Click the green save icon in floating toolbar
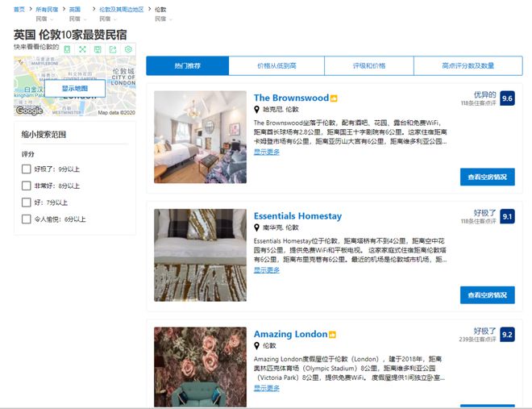The height and width of the screenshot is (409, 532). click(98, 49)
